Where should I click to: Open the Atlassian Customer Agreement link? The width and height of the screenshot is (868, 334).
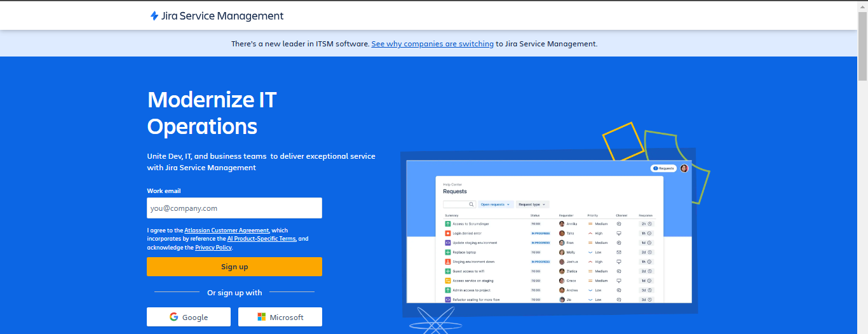tap(227, 230)
